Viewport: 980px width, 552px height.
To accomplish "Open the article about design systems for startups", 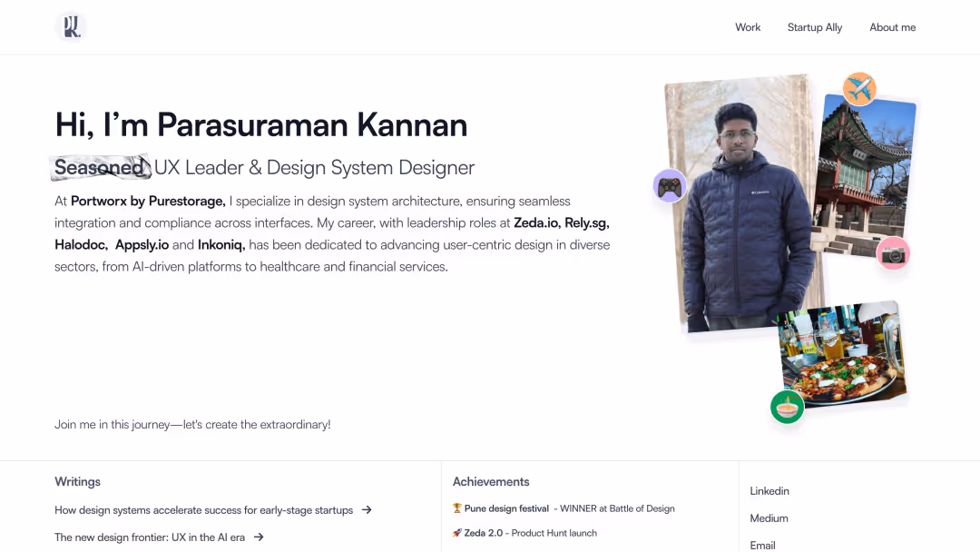I will coord(203,509).
